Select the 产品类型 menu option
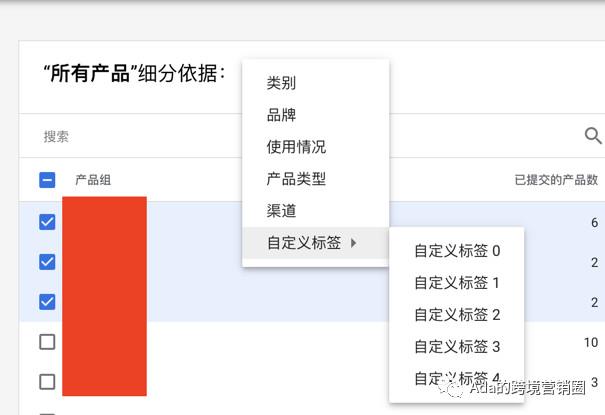Image resolution: width=605 pixels, height=415 pixels. tap(315, 179)
